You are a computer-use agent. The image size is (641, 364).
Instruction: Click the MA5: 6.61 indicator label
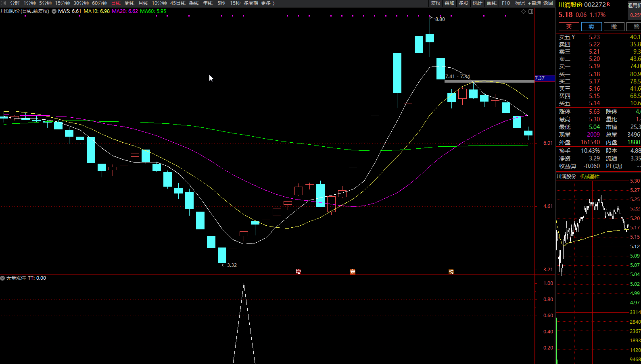point(70,11)
